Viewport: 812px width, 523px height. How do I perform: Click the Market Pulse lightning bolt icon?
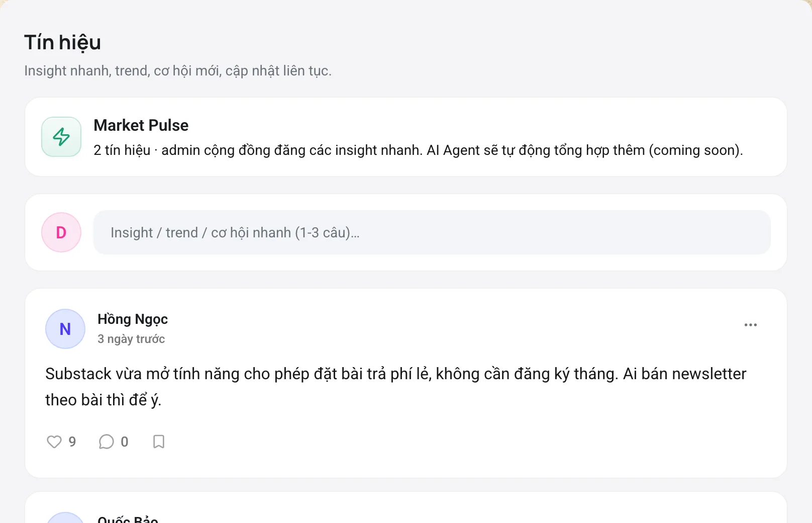(61, 137)
